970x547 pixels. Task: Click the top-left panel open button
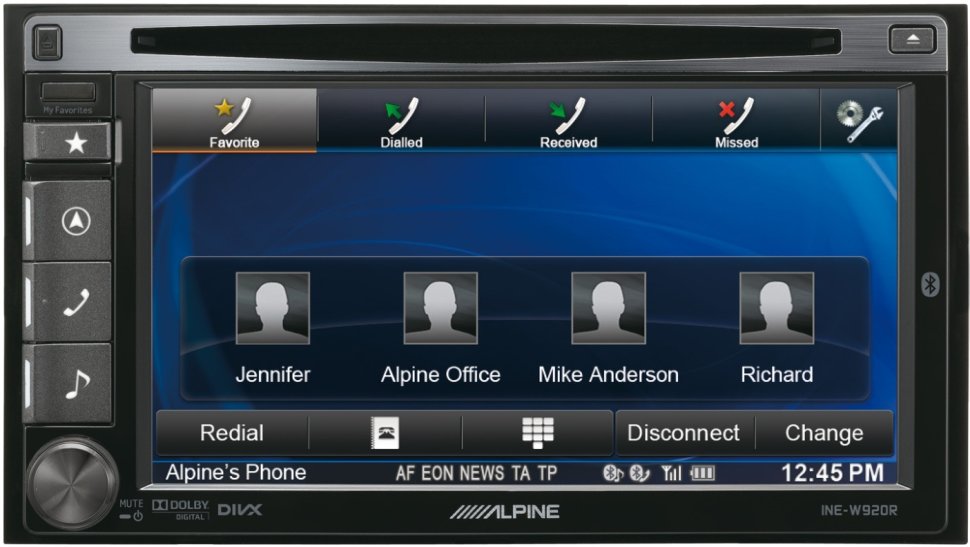[x=47, y=42]
